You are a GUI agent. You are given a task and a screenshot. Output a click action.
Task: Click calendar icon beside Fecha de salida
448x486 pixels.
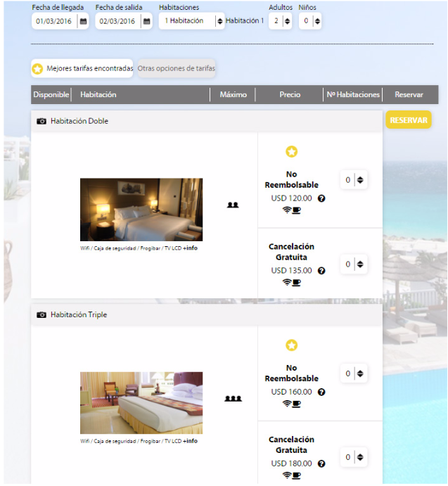(x=146, y=21)
